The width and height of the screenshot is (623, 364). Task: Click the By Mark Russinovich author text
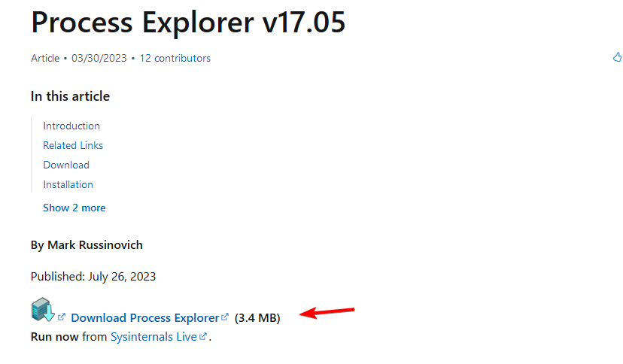[x=87, y=245]
